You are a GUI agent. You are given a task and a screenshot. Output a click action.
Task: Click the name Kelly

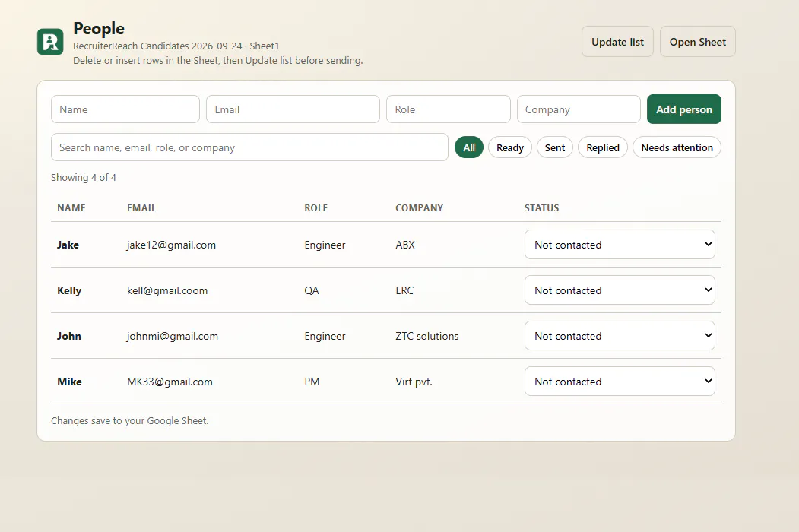[x=69, y=290]
